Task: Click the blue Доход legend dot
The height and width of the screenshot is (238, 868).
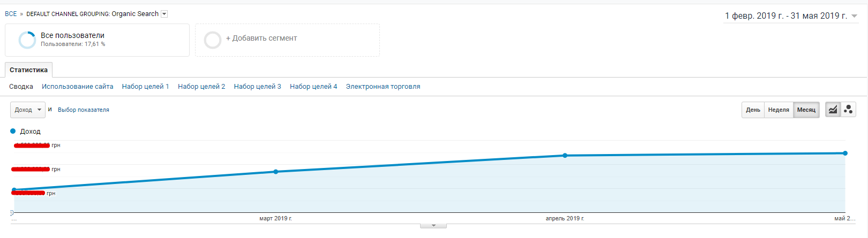Action: [13, 131]
